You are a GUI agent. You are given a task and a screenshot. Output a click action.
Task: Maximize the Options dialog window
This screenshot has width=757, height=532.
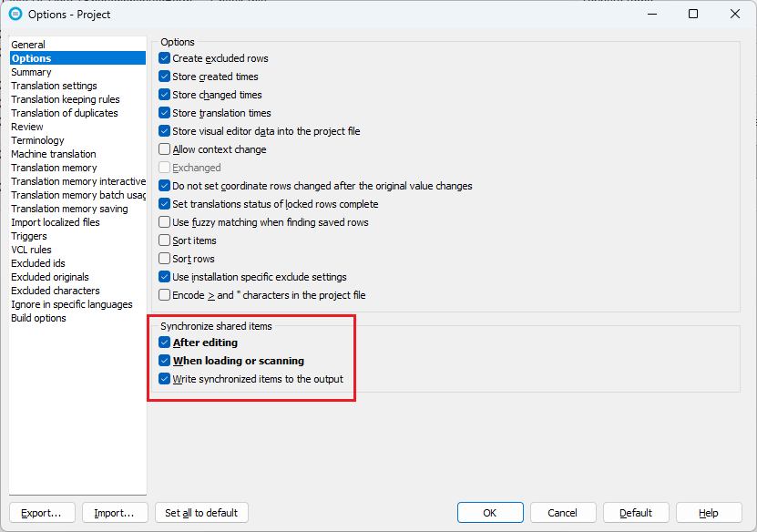[x=693, y=14]
